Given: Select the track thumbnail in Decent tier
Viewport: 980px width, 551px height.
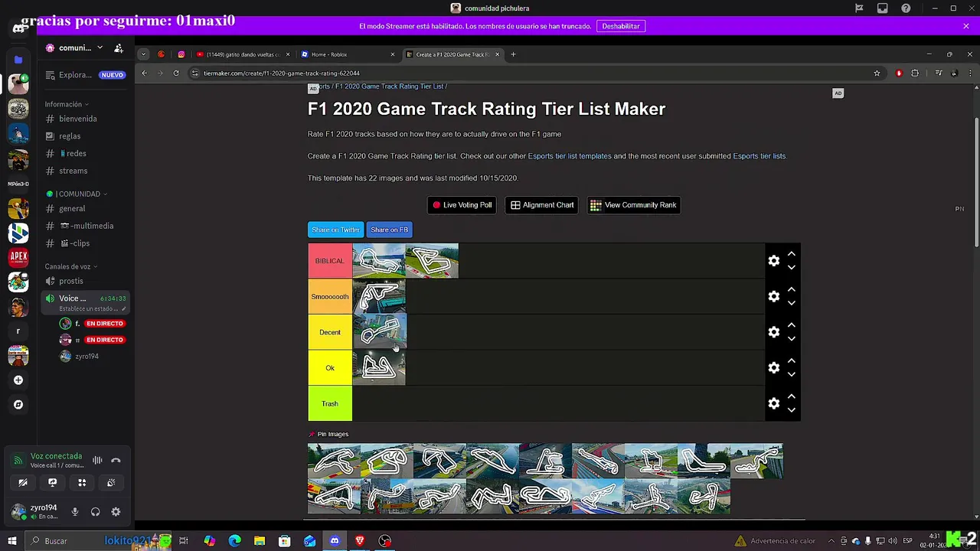Looking at the screenshot, I should click(x=379, y=332).
